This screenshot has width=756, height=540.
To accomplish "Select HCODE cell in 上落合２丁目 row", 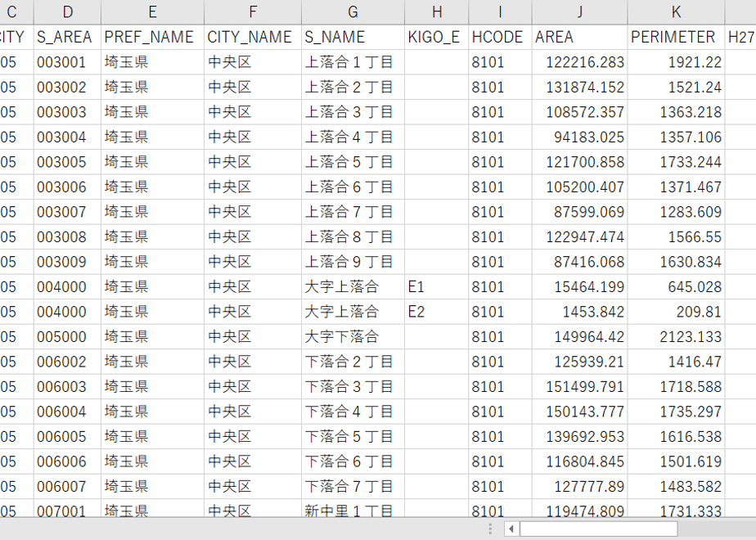I will click(500, 88).
